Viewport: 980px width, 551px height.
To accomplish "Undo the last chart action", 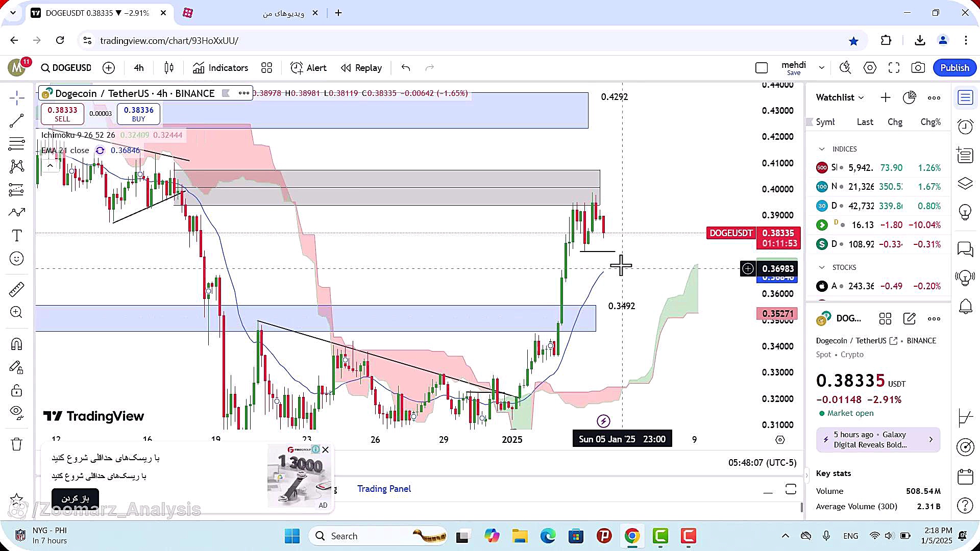I will [406, 68].
